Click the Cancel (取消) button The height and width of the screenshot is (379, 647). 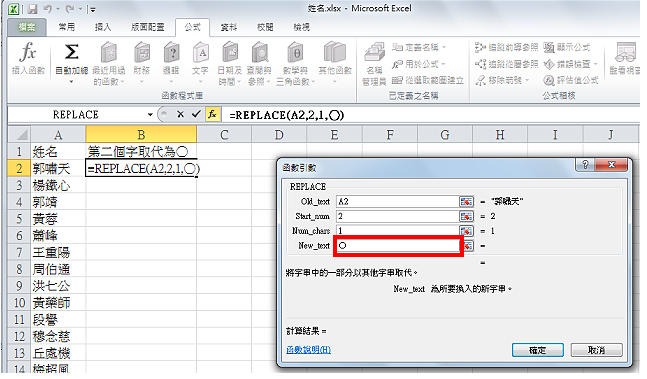click(x=596, y=350)
